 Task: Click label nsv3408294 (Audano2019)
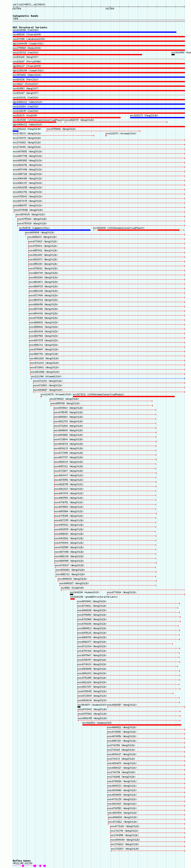[85, 592]
